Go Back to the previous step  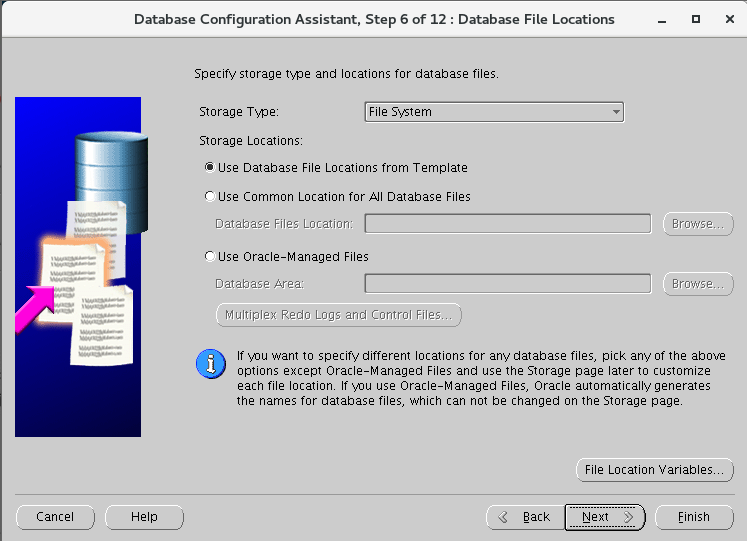(525, 517)
